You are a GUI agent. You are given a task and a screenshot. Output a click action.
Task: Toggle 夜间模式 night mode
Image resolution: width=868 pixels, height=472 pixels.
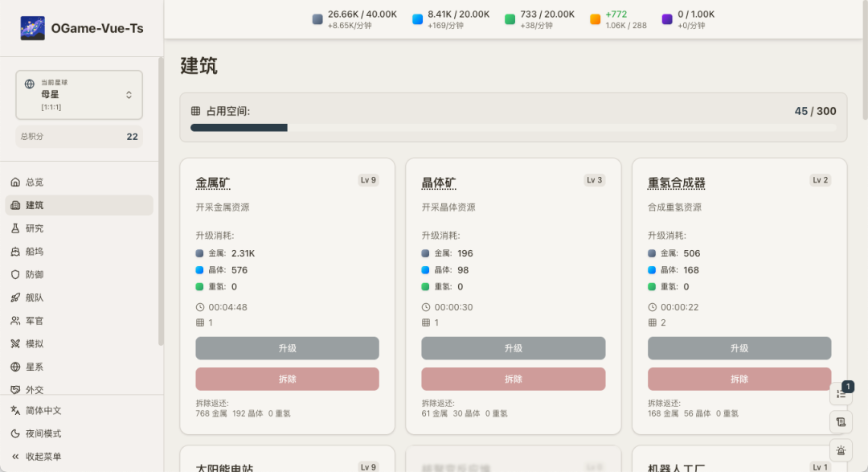[43, 433]
